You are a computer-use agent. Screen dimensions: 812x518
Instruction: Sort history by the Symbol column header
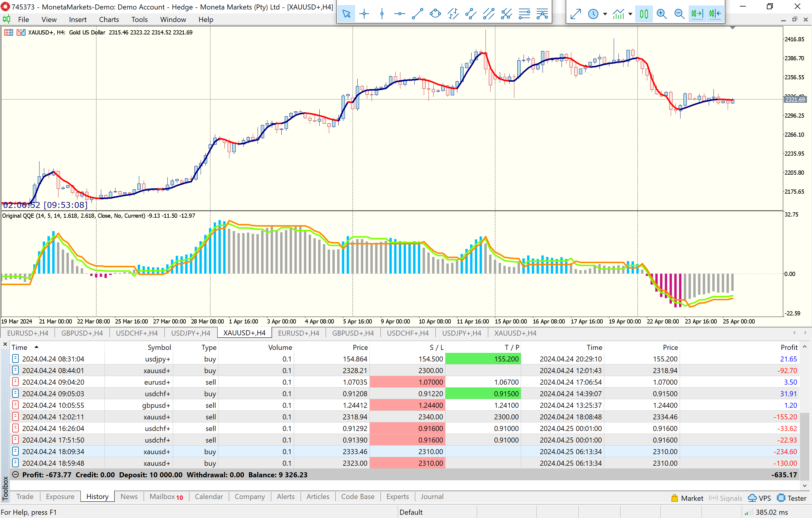click(159, 347)
